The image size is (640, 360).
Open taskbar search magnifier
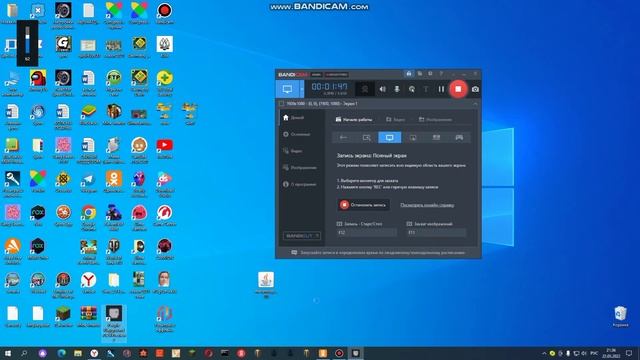[24, 353]
